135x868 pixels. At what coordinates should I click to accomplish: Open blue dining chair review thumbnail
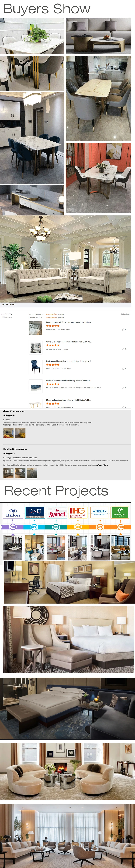click(35, 367)
